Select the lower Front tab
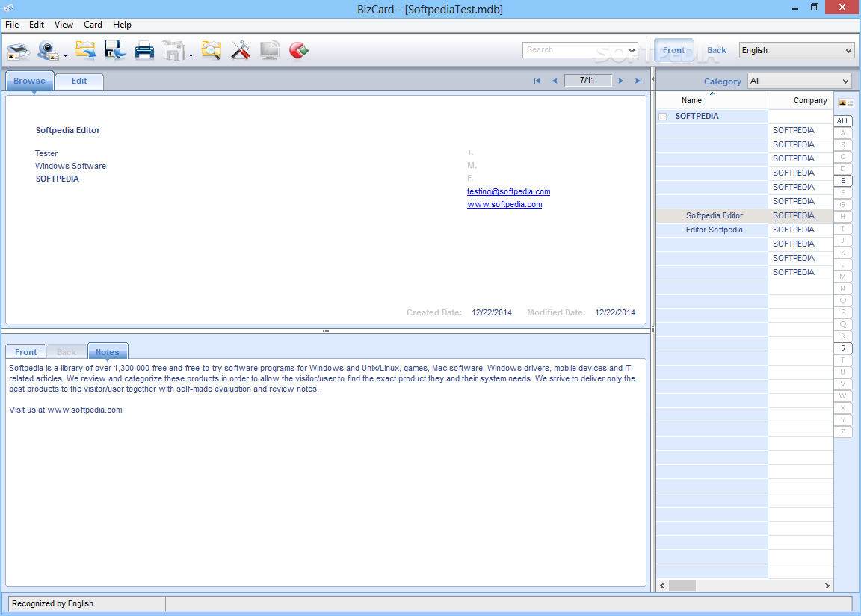The width and height of the screenshot is (861, 616). (26, 352)
